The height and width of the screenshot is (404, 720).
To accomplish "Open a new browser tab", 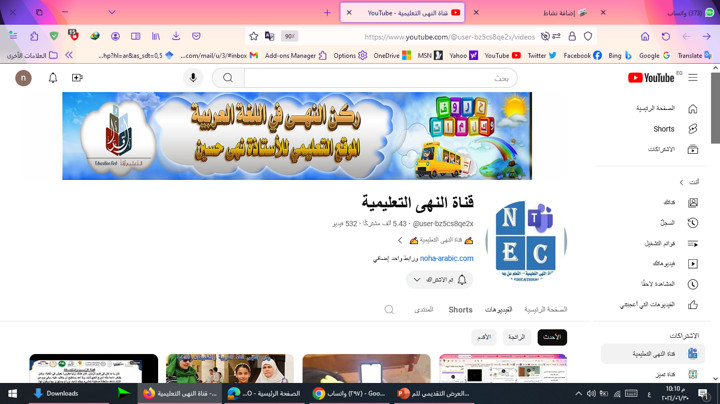I will point(327,12).
